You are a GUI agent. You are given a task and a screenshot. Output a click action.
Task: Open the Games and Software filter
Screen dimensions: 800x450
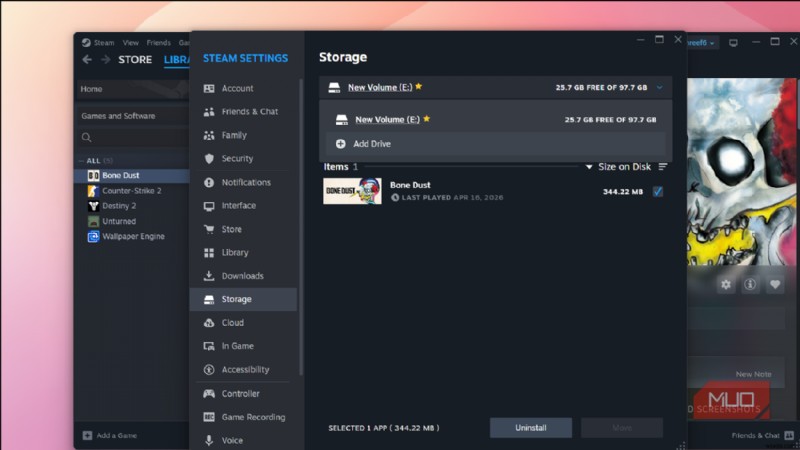click(133, 116)
